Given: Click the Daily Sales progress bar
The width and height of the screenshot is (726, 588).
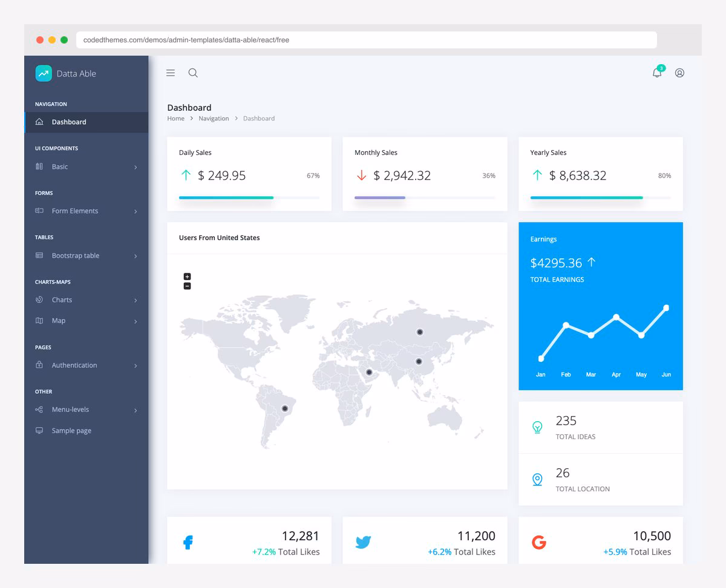Looking at the screenshot, I should coord(249,197).
